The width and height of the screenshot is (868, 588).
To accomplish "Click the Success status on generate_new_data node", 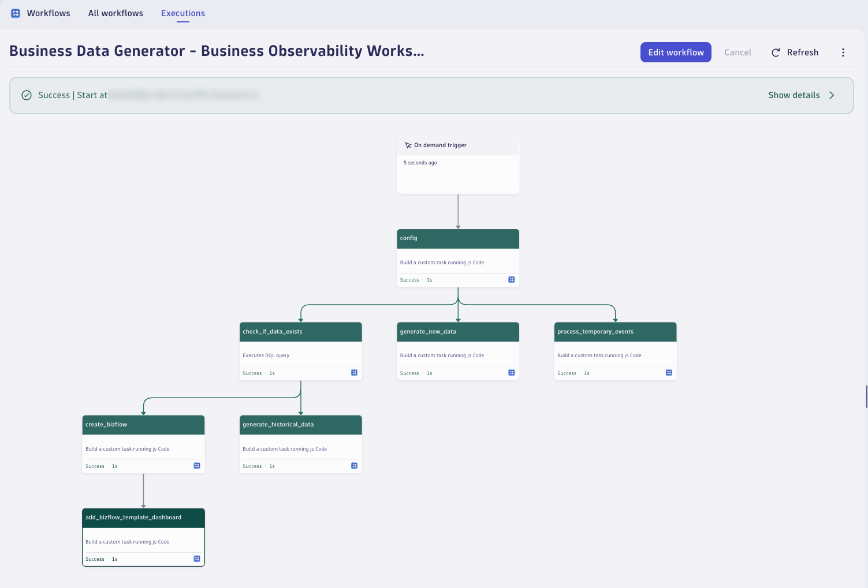I will [x=409, y=373].
